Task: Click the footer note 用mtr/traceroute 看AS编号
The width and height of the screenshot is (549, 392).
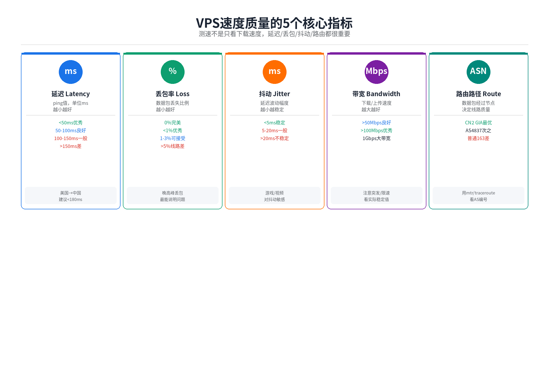Action: point(478,196)
